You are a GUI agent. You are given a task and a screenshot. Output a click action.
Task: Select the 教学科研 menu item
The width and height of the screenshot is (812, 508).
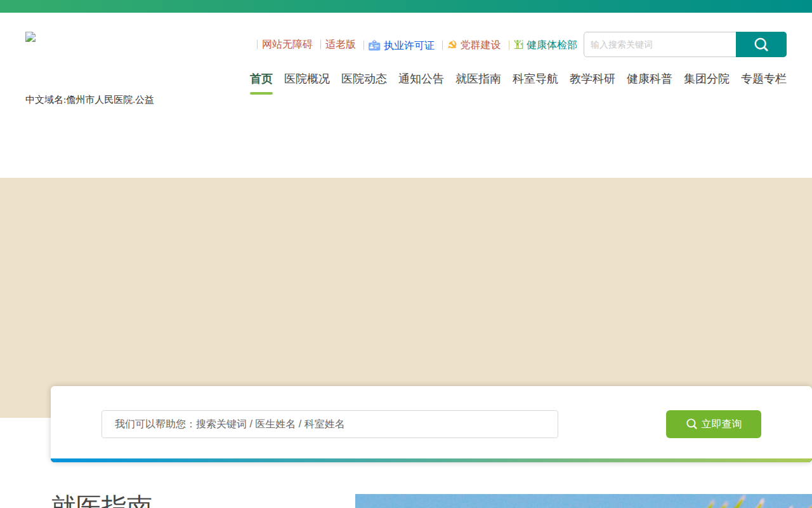[x=593, y=79]
